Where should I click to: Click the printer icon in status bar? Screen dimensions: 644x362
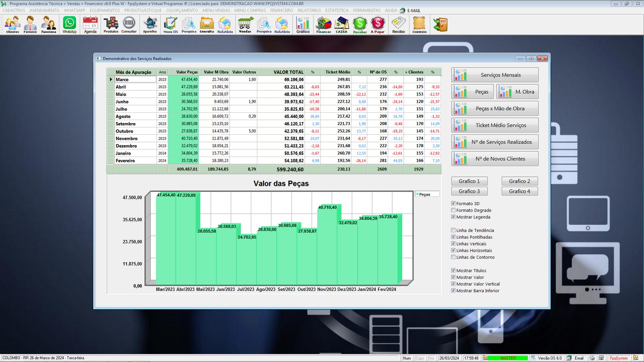point(593,358)
